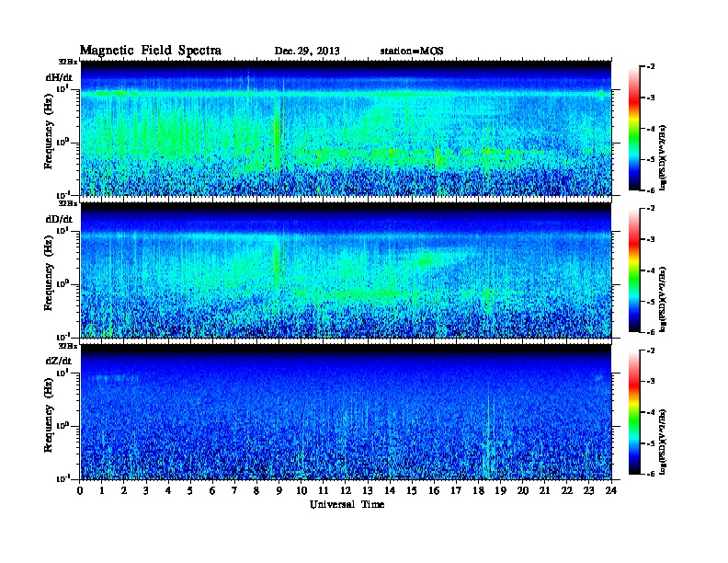728x563 pixels.
Task: Click the "Universal Time" axis title
Action: point(347,504)
